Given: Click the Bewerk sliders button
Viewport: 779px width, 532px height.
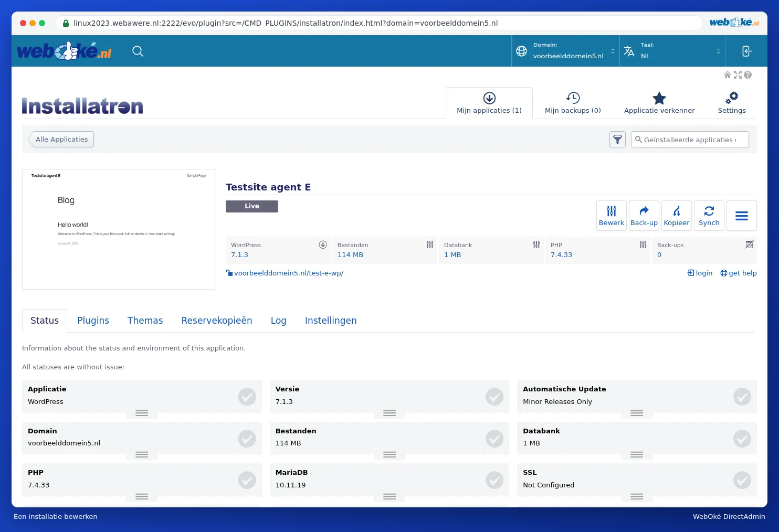Looking at the screenshot, I should tap(612, 216).
